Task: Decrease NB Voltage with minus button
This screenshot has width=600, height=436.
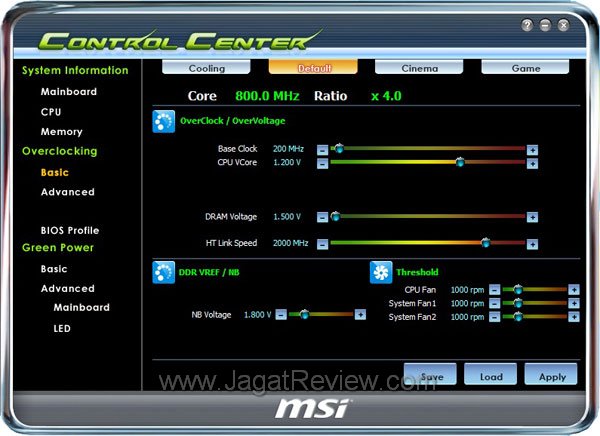Action: 281,315
